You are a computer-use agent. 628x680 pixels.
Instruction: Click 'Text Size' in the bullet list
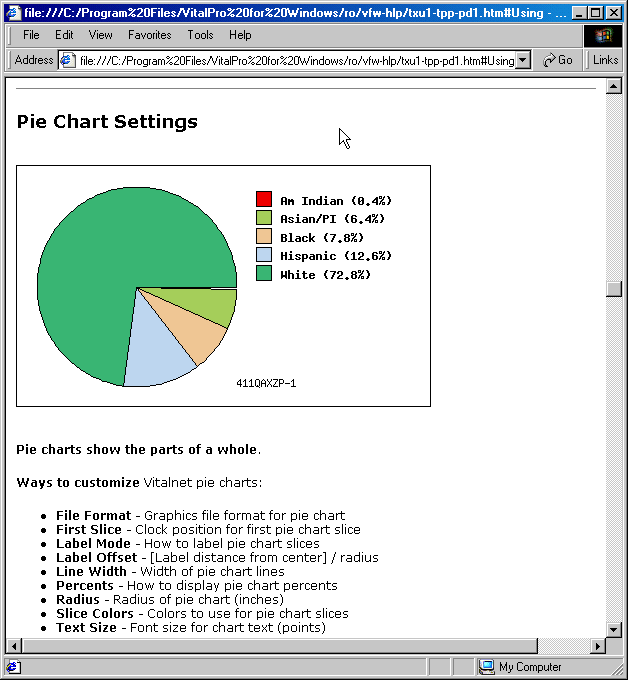[x=86, y=628]
